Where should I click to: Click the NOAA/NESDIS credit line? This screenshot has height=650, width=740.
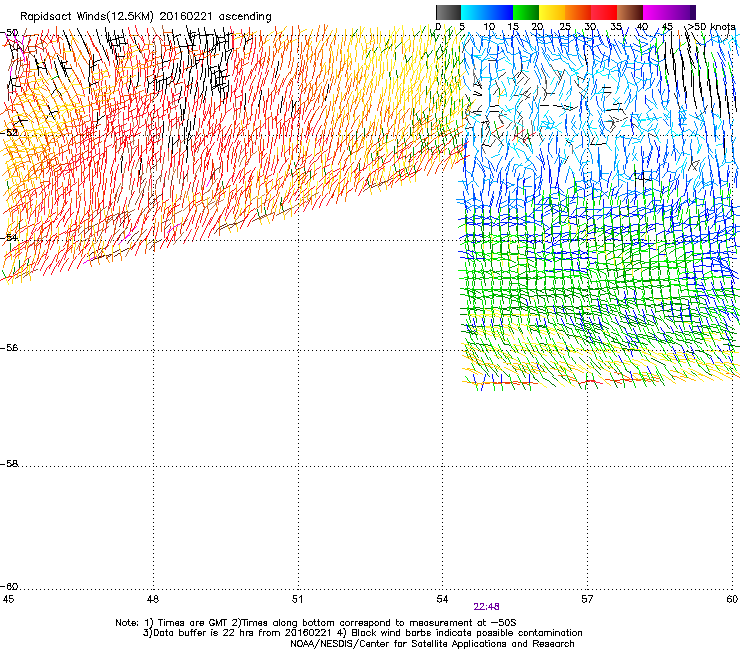[x=432, y=644]
